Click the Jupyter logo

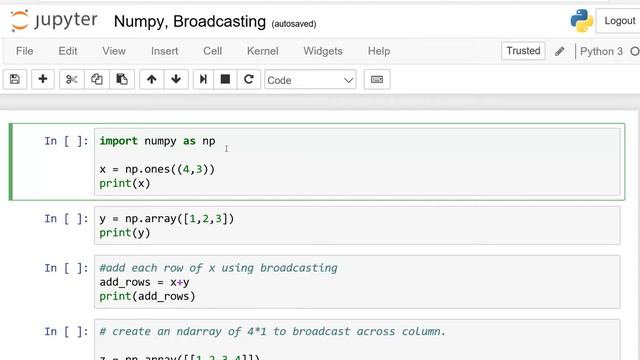tap(54, 20)
